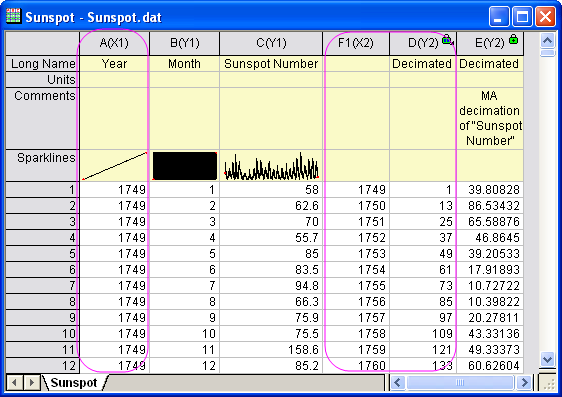Select the Comments row label

tap(42, 119)
